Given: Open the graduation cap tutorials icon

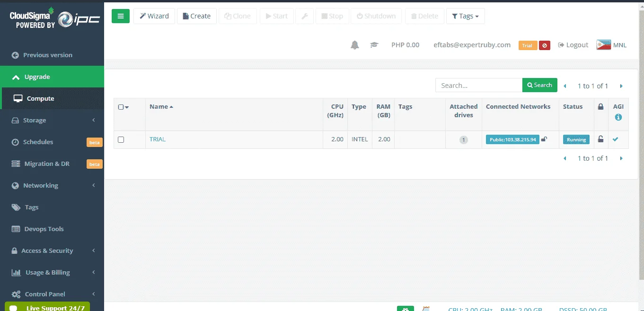Looking at the screenshot, I should 374,45.
